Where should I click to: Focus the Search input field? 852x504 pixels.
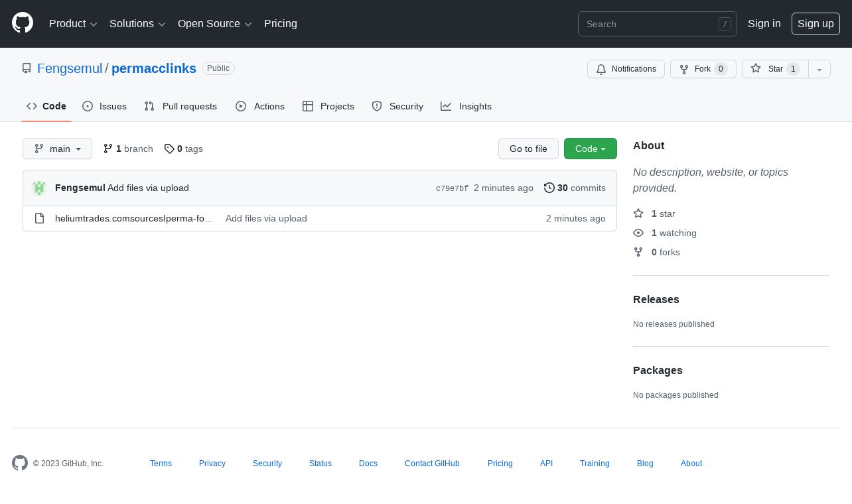[658, 24]
